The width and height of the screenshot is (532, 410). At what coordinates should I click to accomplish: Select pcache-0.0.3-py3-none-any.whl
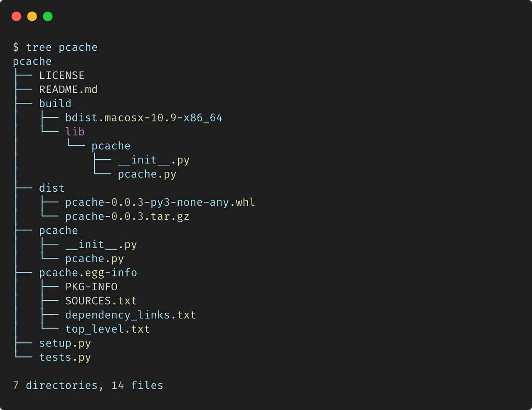tap(160, 202)
